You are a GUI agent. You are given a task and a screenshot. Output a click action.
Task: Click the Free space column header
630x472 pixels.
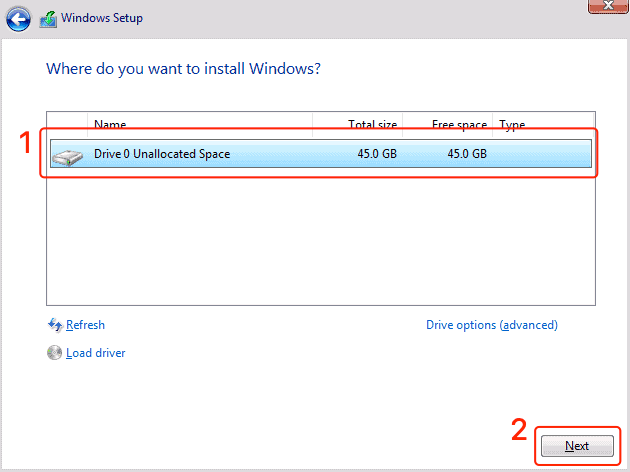click(448, 124)
